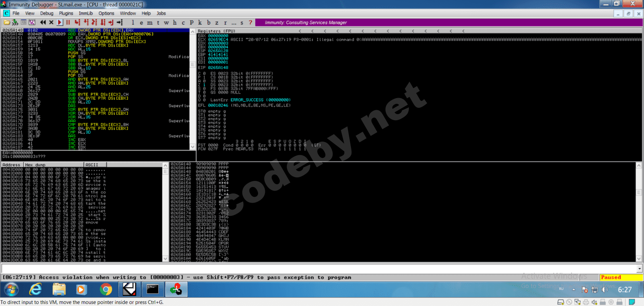Focus the command input field
The image size is (644, 306).
click(319, 269)
